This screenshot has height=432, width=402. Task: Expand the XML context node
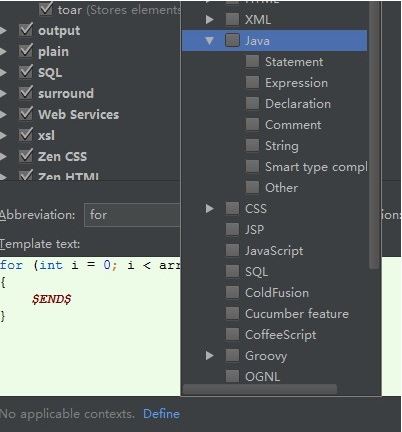tap(209, 19)
